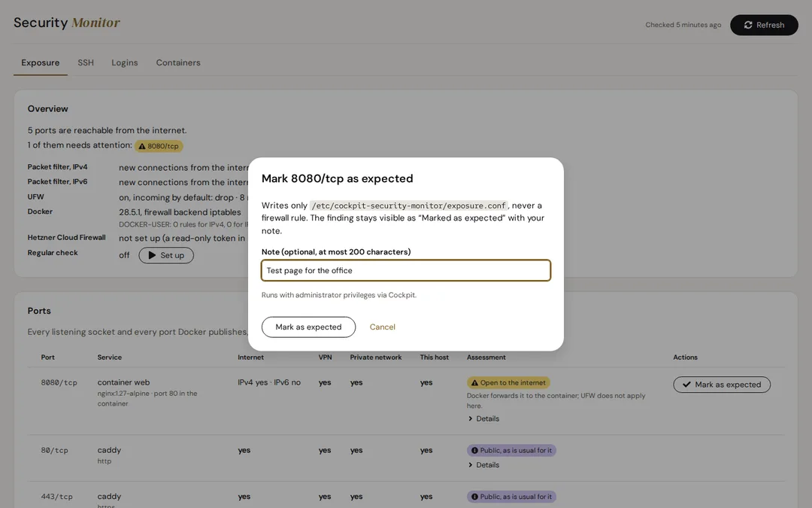Click the exposure.conf file path in the dialog

coord(408,205)
